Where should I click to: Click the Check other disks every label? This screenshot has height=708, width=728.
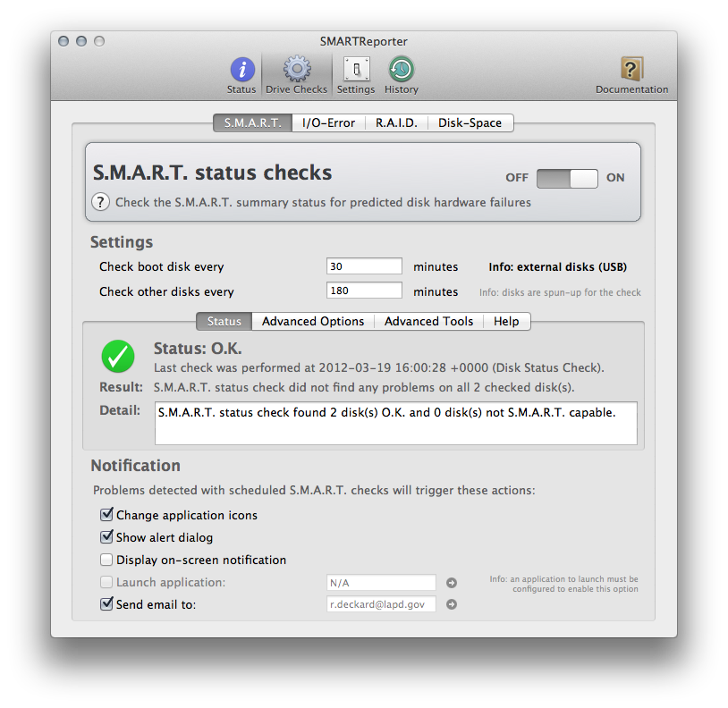tap(166, 291)
